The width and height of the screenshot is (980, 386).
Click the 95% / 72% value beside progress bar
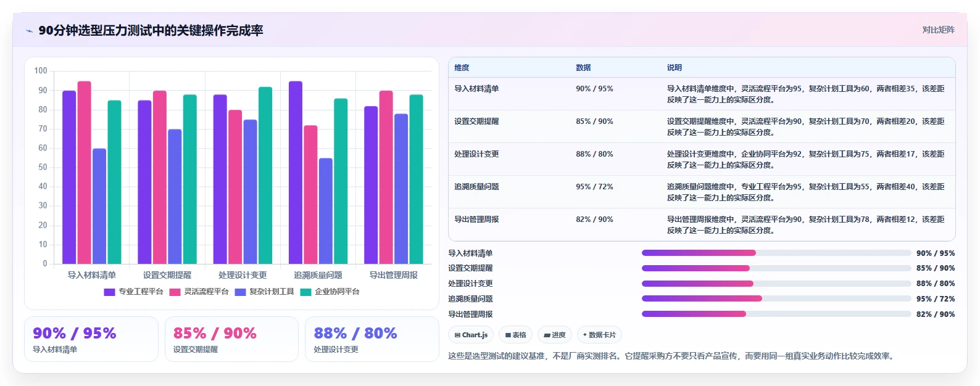(x=936, y=299)
